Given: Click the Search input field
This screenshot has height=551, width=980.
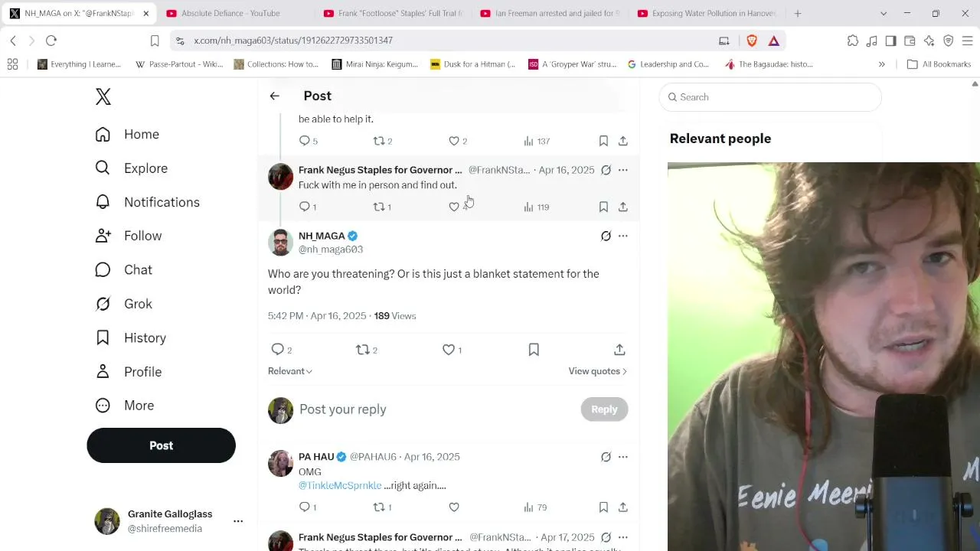Looking at the screenshot, I should point(770,97).
